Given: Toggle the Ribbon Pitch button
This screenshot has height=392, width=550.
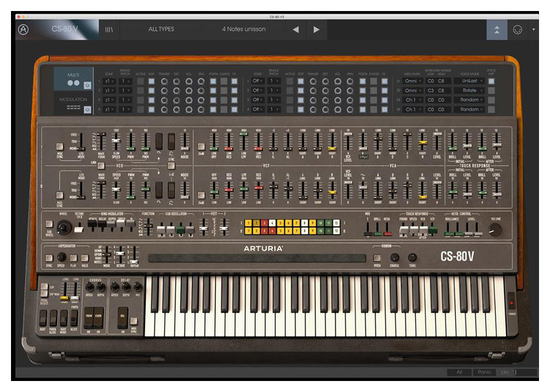Looking at the screenshot, I should [x=377, y=258].
